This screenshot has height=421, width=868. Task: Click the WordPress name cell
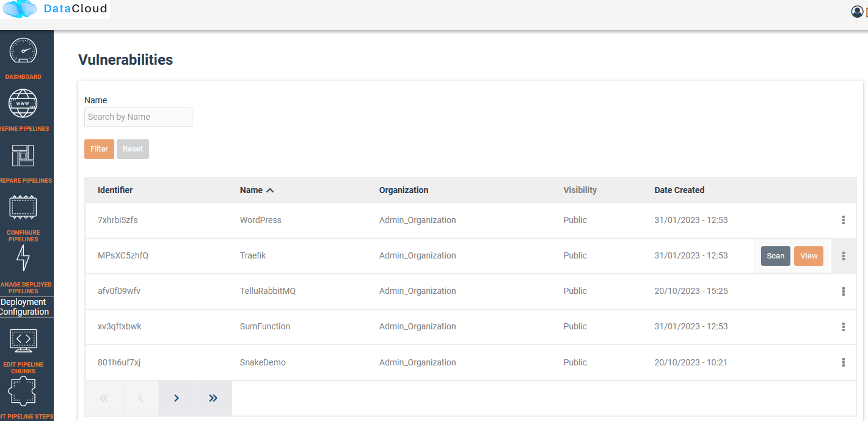(x=261, y=220)
